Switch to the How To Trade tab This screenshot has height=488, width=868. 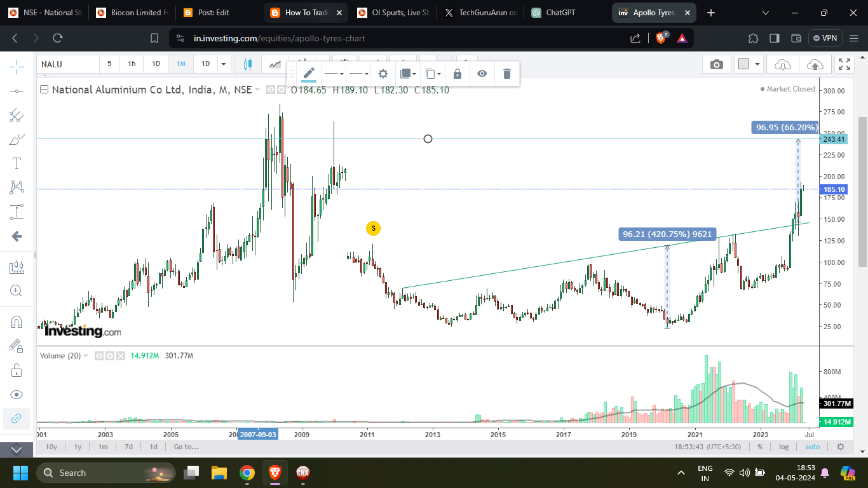(x=306, y=13)
